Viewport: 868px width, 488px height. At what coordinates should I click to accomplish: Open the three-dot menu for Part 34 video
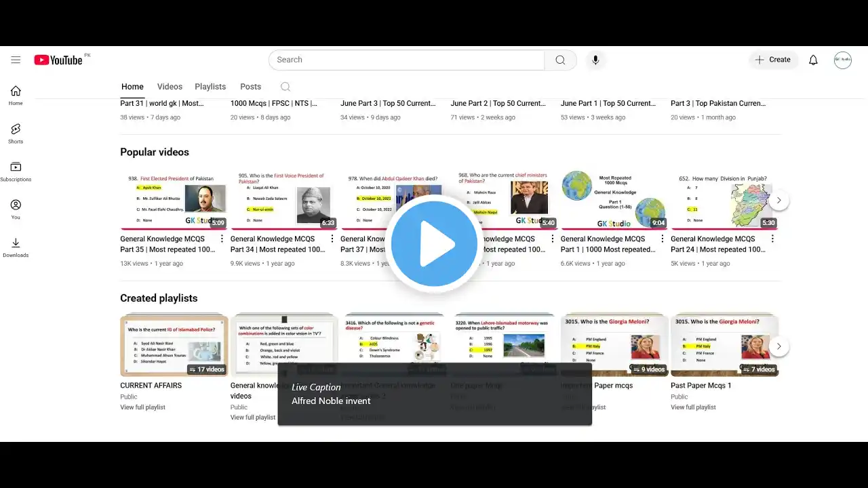click(x=332, y=239)
